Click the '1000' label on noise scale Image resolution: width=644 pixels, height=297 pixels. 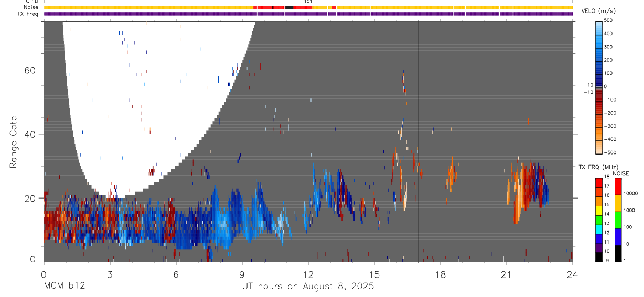pyautogui.click(x=629, y=211)
